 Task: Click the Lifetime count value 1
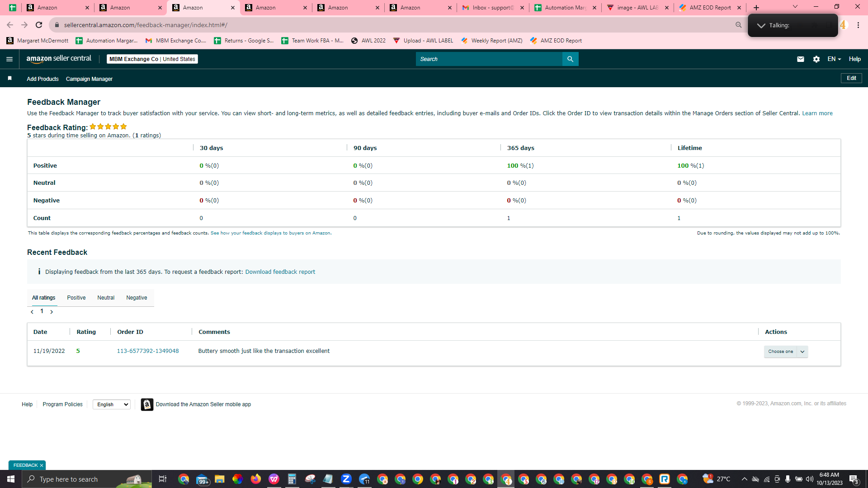tap(679, 218)
